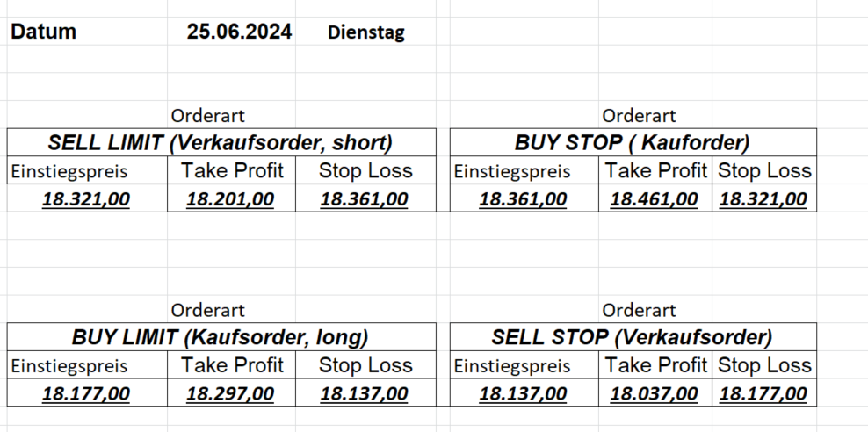Select BUY LIMIT Einstiegspreis value 18.177,00

pyautogui.click(x=86, y=394)
